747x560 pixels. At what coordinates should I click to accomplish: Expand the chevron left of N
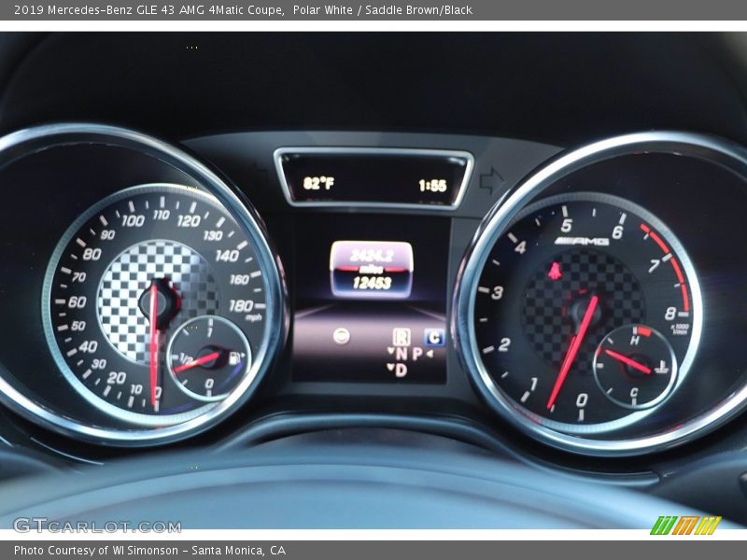point(391,351)
